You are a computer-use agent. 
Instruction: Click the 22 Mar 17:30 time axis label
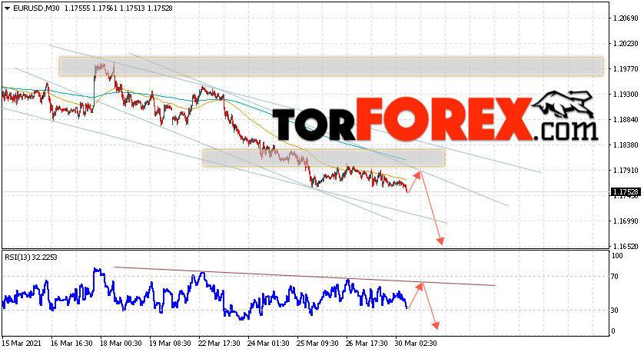point(219,343)
